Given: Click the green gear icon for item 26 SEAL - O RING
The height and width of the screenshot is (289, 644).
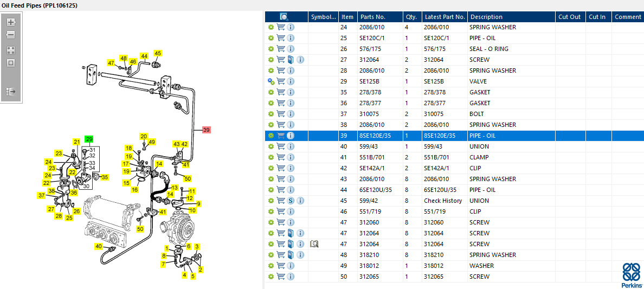Looking at the screenshot, I should click(271, 49).
